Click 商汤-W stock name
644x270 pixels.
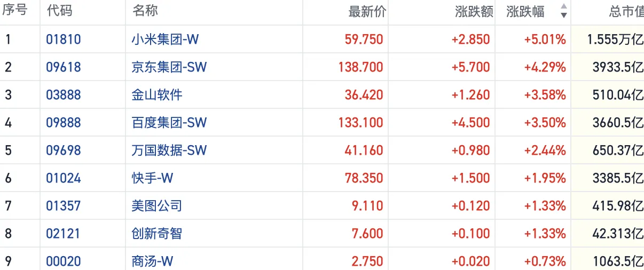(152, 261)
